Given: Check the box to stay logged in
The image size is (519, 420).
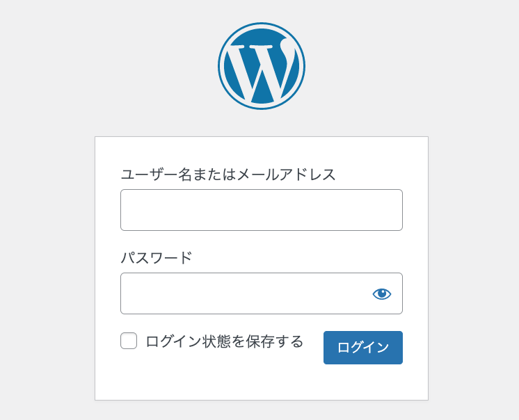Looking at the screenshot, I should [129, 341].
